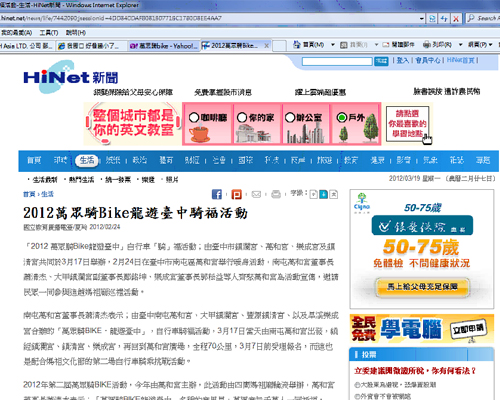500x400 pixels.
Task: Click the 登入 login link
Action: (x=403, y=60)
